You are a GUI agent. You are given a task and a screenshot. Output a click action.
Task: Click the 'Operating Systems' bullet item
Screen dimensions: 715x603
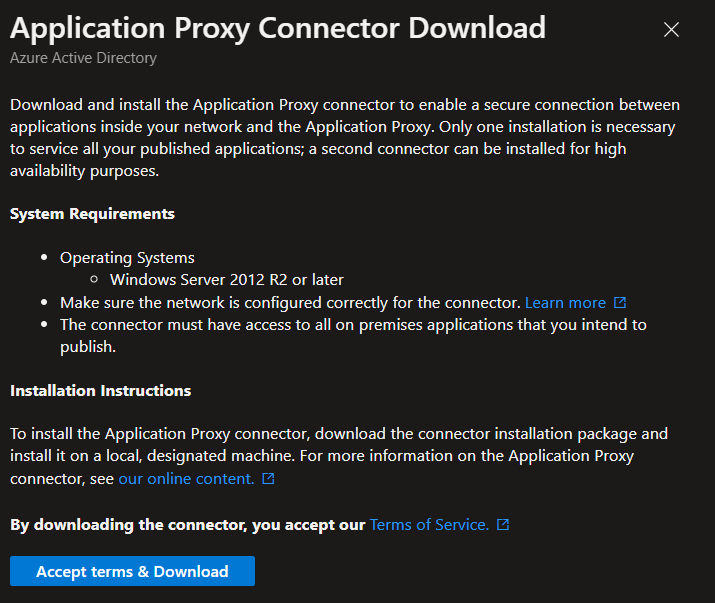click(x=127, y=258)
